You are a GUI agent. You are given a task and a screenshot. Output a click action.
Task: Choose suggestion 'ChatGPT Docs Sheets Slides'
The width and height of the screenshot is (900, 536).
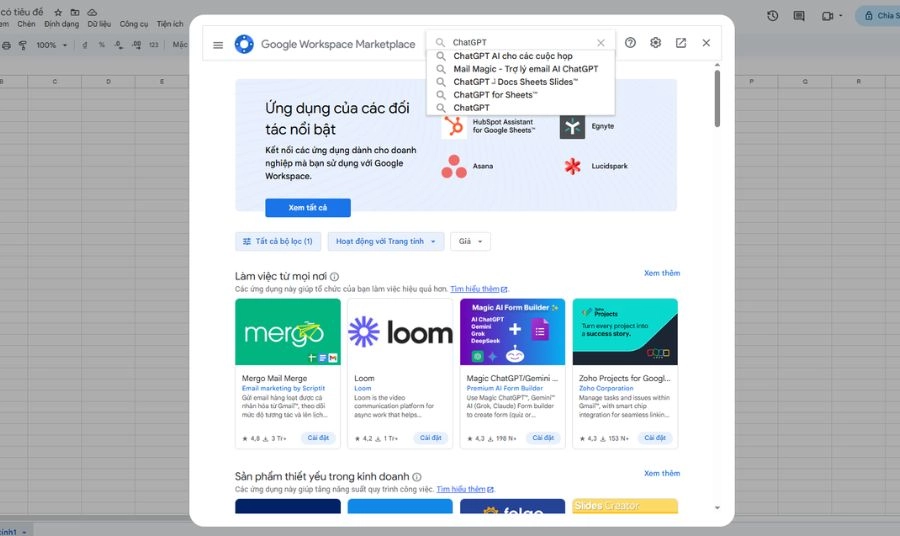[x=521, y=81]
